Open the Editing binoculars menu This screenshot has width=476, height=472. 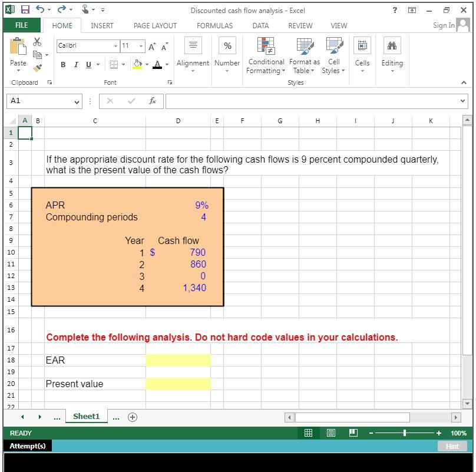pyautogui.click(x=392, y=55)
